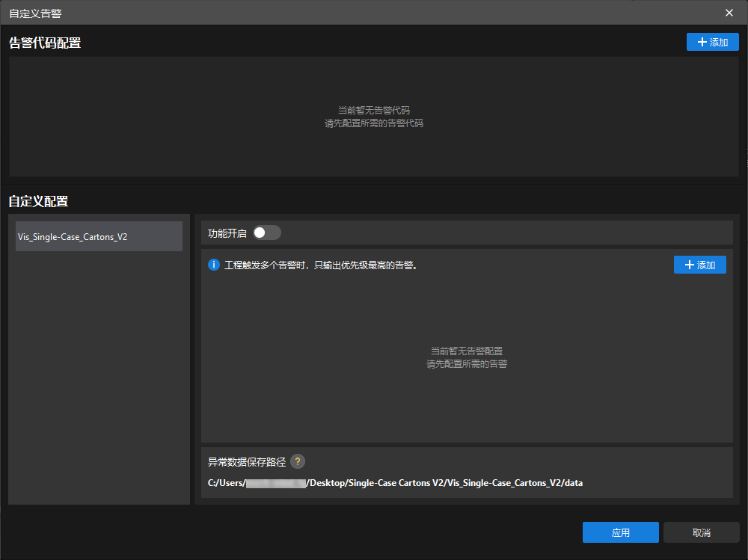Click the 当前暂无告警配置 placeholder text
Screen dimensions: 748x560
coord(467,351)
